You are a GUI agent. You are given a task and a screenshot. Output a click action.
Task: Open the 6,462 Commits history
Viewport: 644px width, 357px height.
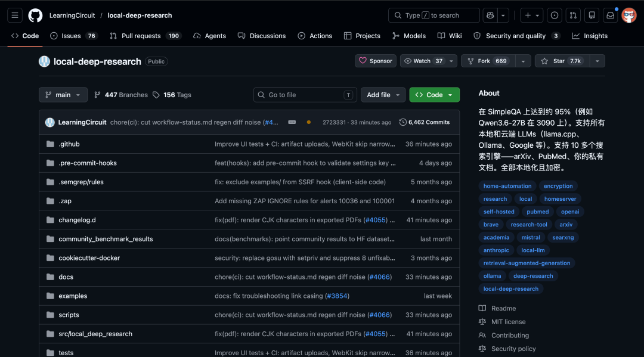pyautogui.click(x=425, y=122)
